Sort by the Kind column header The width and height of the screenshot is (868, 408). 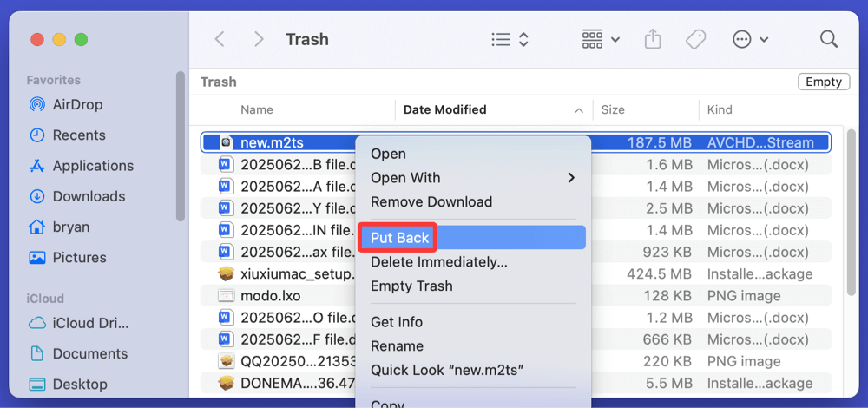[x=720, y=109]
